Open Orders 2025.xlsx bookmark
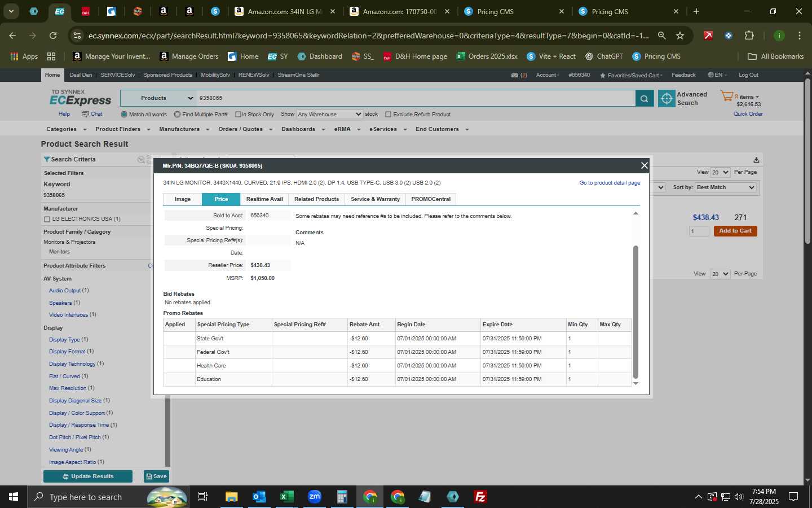This screenshot has height=508, width=812. (x=487, y=56)
